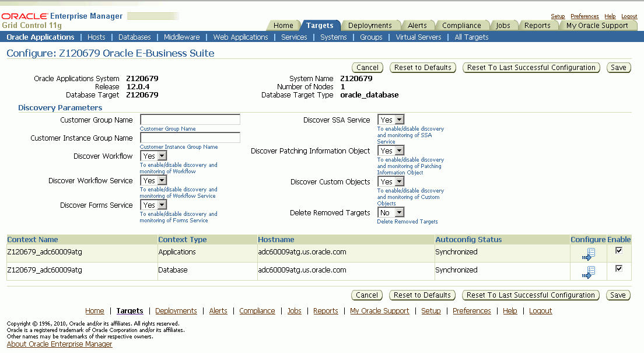Viewport: 644px width, 353px height.
Task: Open Preferences link in top header
Action: click(x=584, y=16)
